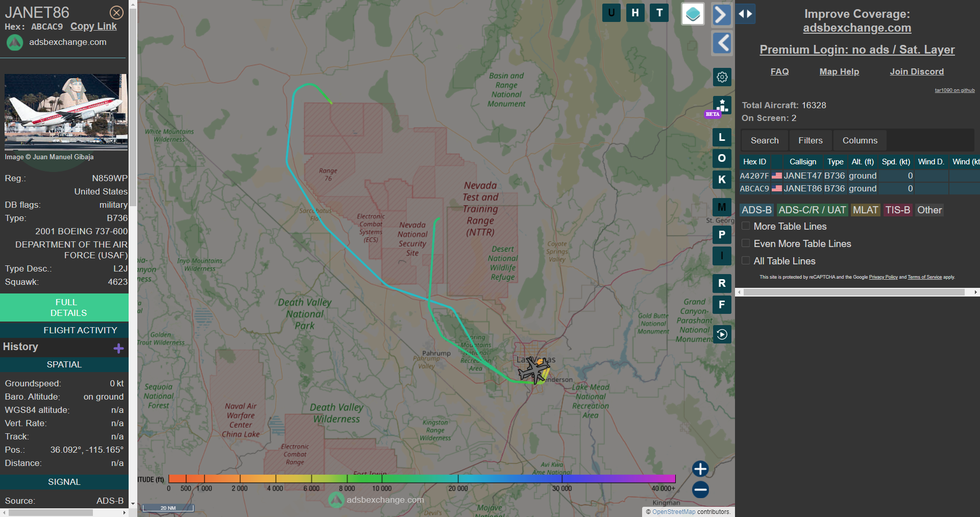Toggle the ADS-C/R / UAT source filter
This screenshot has width=980, height=517.
coord(812,210)
